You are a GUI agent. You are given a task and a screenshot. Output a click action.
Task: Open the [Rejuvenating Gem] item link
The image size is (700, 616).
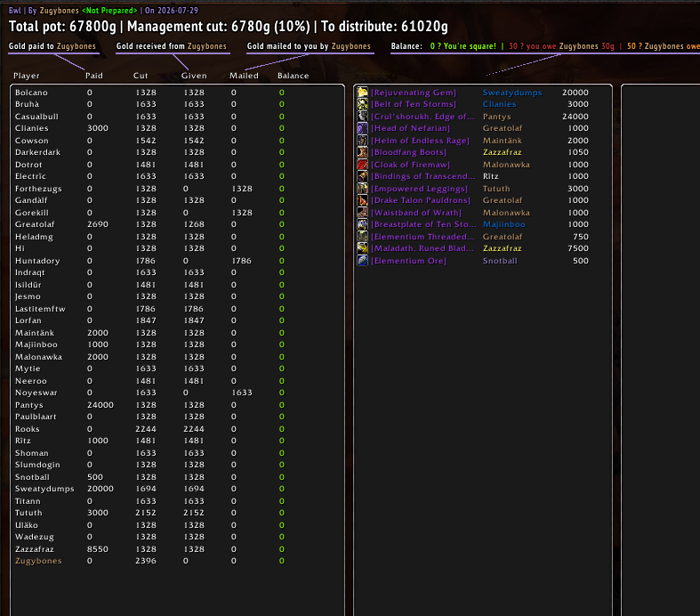(x=414, y=93)
